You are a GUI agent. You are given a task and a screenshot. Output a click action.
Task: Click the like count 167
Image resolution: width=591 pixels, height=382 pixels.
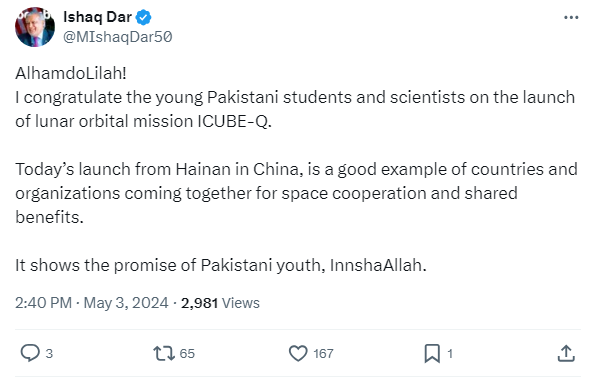point(323,354)
